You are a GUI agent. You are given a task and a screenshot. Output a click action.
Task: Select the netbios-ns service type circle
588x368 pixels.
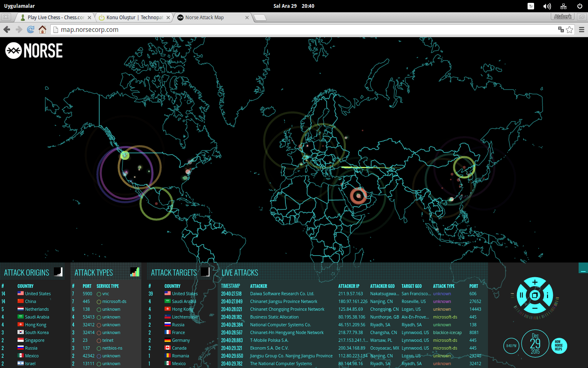[x=99, y=348]
